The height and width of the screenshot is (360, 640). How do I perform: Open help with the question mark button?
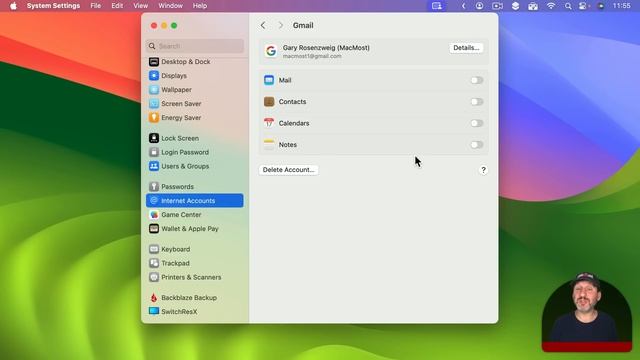click(x=483, y=170)
